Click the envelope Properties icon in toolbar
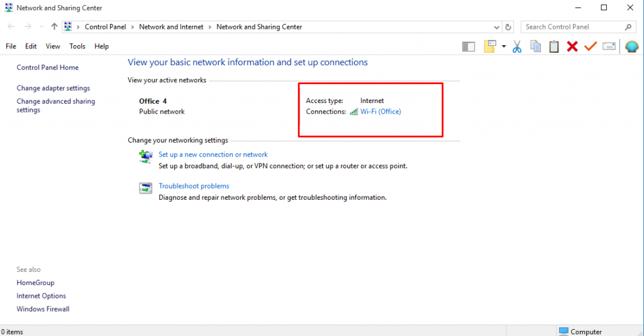Viewport: 644px width, 336px height. pos(608,46)
